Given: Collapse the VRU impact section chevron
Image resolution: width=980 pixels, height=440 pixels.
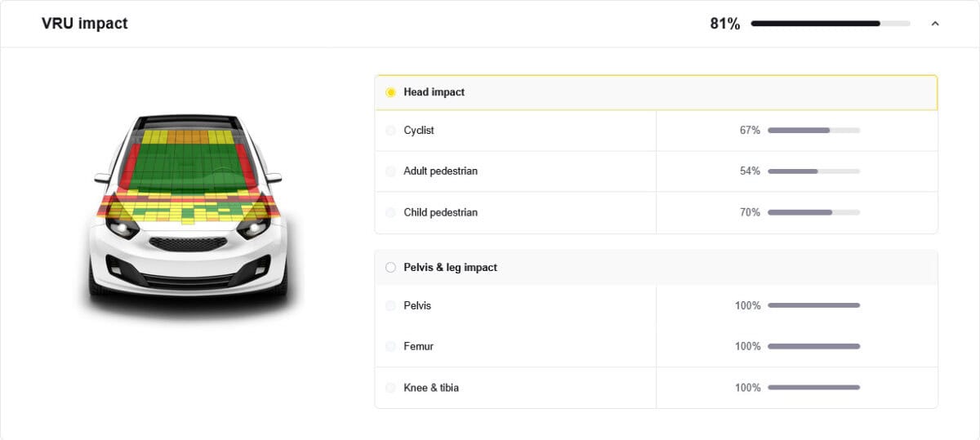Looking at the screenshot, I should point(935,24).
